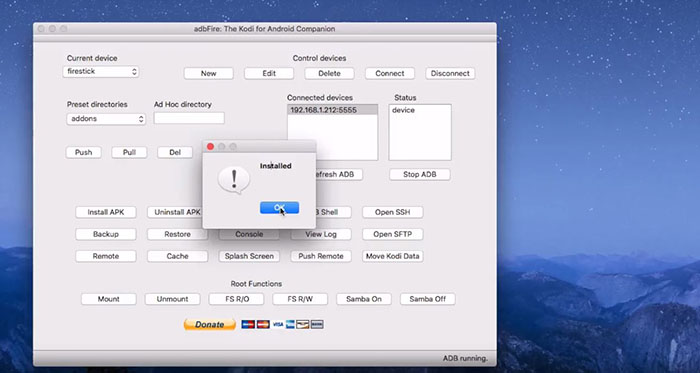Viewport: 700px width, 373px height.
Task: Click the Open SSH button
Action: tap(392, 212)
